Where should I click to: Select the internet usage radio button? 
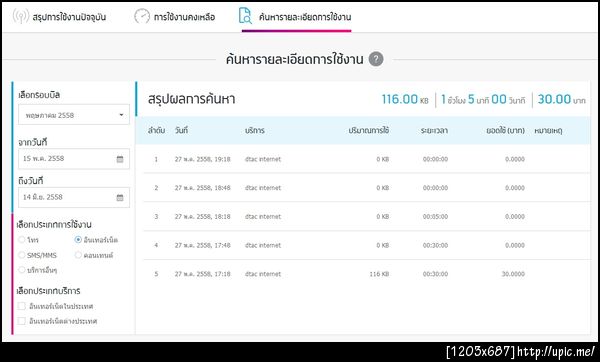pos(78,240)
